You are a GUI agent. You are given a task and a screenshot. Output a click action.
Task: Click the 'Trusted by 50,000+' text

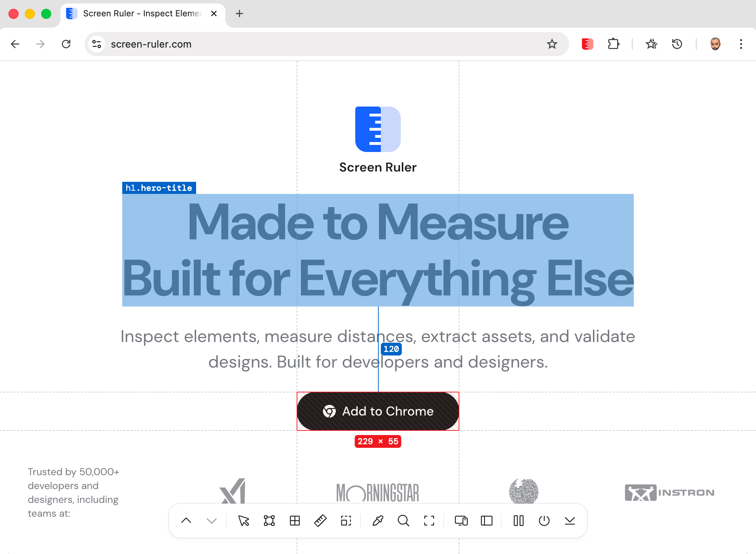pyautogui.click(x=74, y=493)
